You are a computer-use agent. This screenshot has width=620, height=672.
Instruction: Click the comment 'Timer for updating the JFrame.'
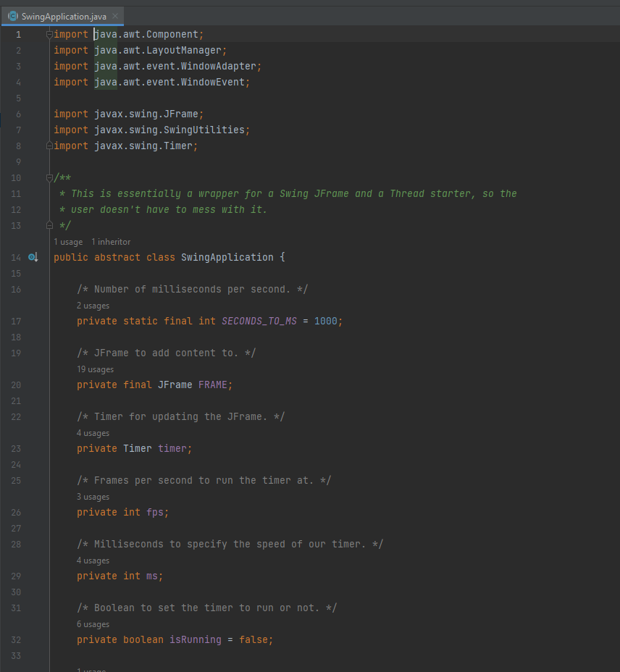click(180, 416)
